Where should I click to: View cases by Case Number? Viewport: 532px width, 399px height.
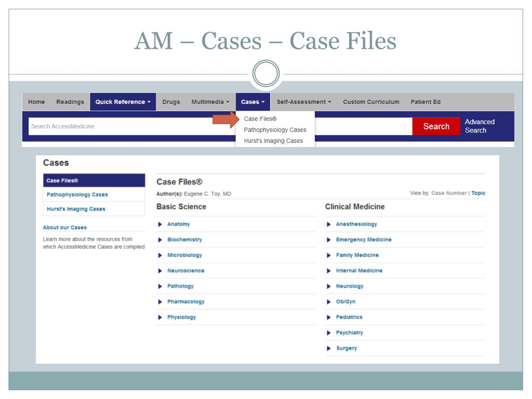pos(449,193)
